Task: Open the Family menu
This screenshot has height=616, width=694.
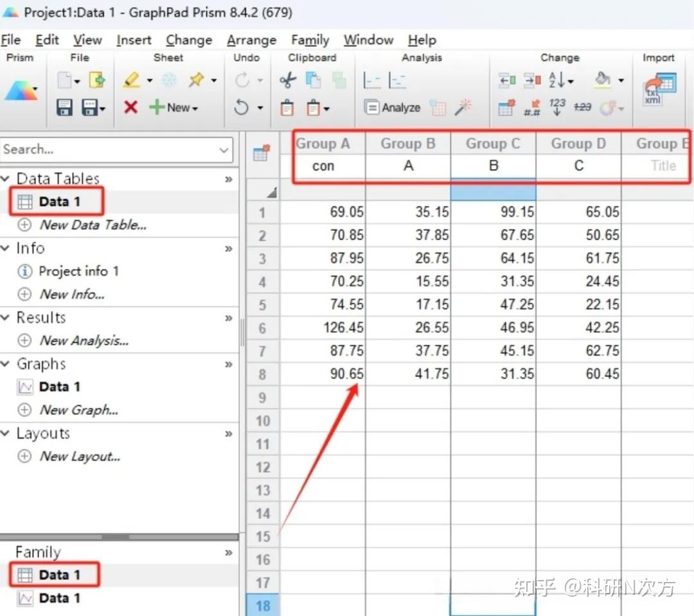Action: [310, 40]
